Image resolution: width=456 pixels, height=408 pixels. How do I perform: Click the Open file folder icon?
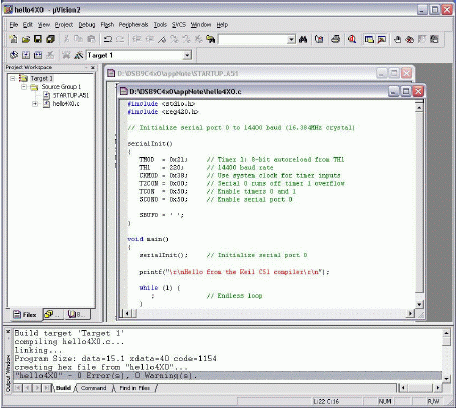[26, 39]
